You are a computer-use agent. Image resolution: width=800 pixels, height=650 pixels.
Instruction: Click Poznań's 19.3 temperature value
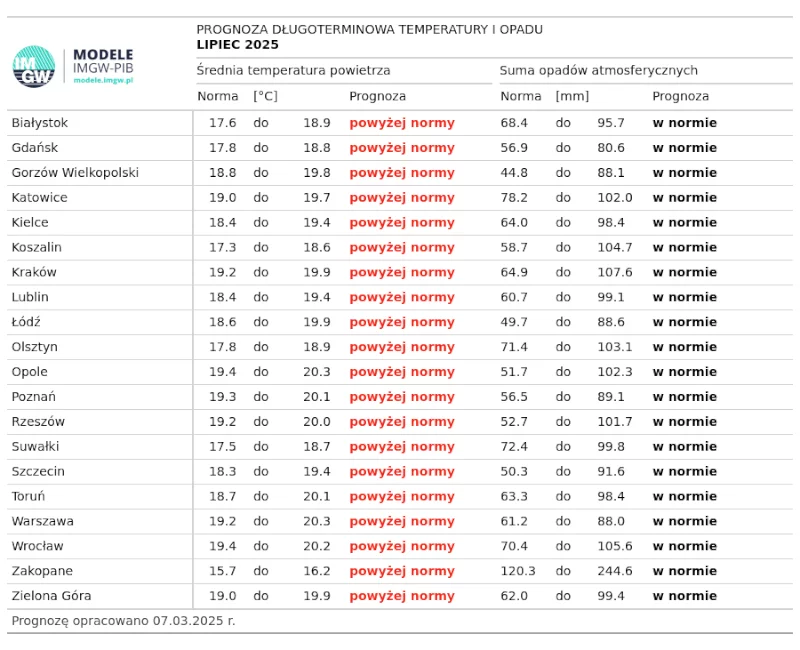click(222, 397)
